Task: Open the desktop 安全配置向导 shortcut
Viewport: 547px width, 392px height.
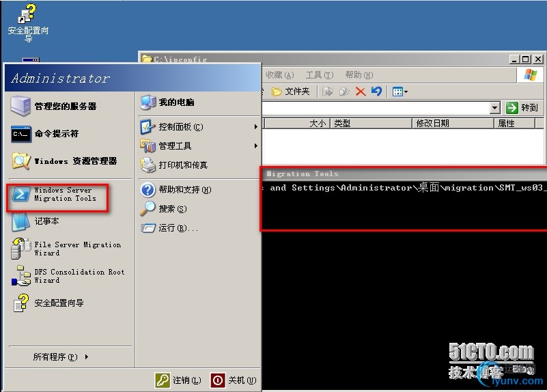Action: [x=28, y=23]
